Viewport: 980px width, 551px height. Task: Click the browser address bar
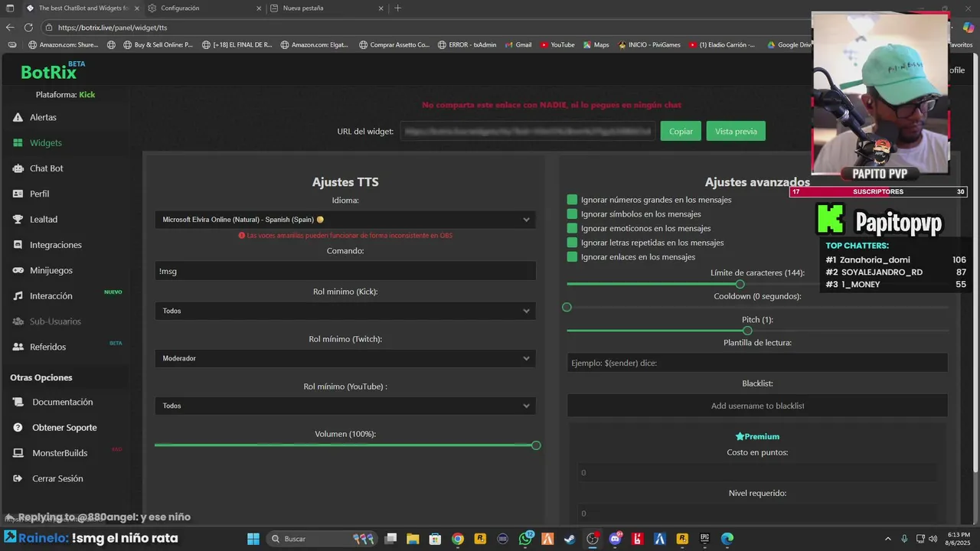[x=429, y=28]
